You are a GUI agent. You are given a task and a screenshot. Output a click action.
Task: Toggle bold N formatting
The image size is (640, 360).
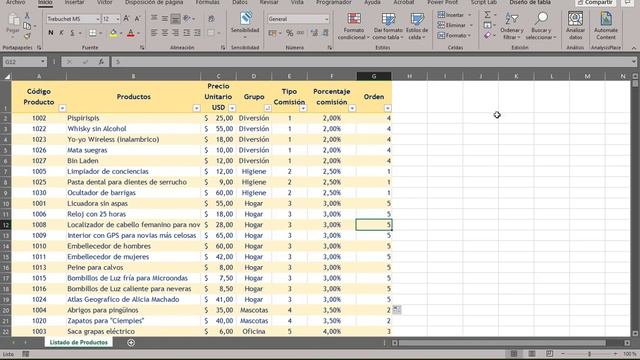click(x=51, y=33)
